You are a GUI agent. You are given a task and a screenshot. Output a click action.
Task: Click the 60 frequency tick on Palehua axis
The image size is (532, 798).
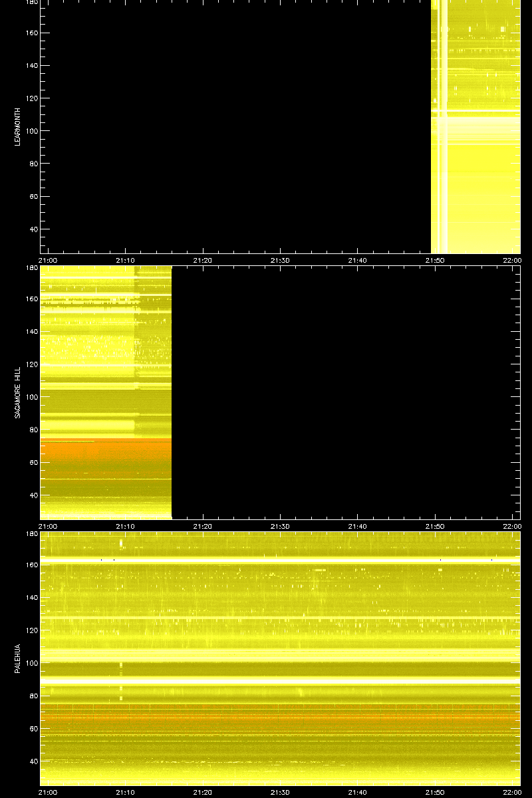33,729
